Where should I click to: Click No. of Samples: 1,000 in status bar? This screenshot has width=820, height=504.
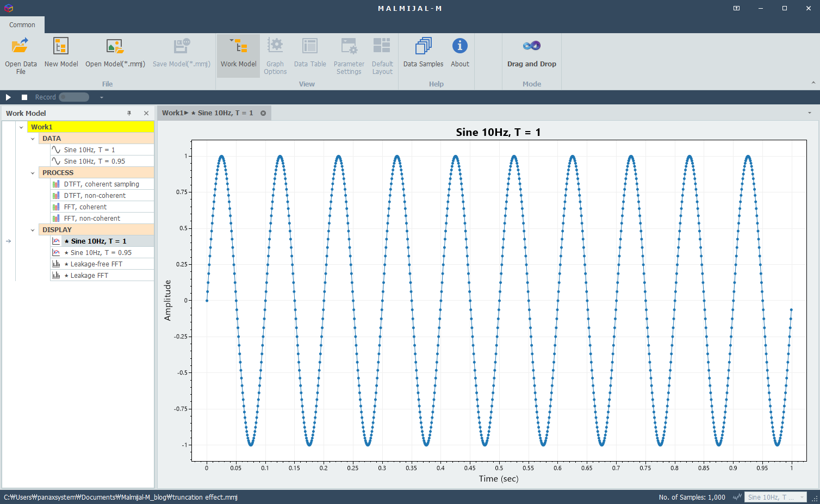692,497
